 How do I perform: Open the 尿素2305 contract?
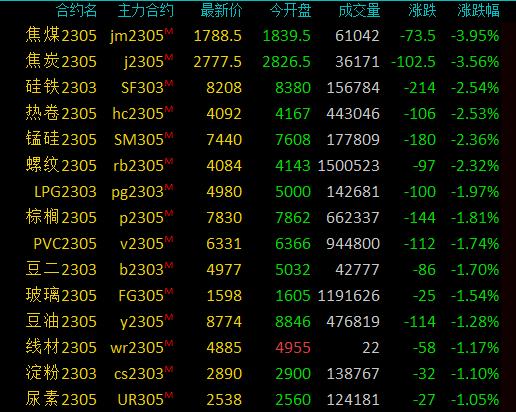[61, 400]
